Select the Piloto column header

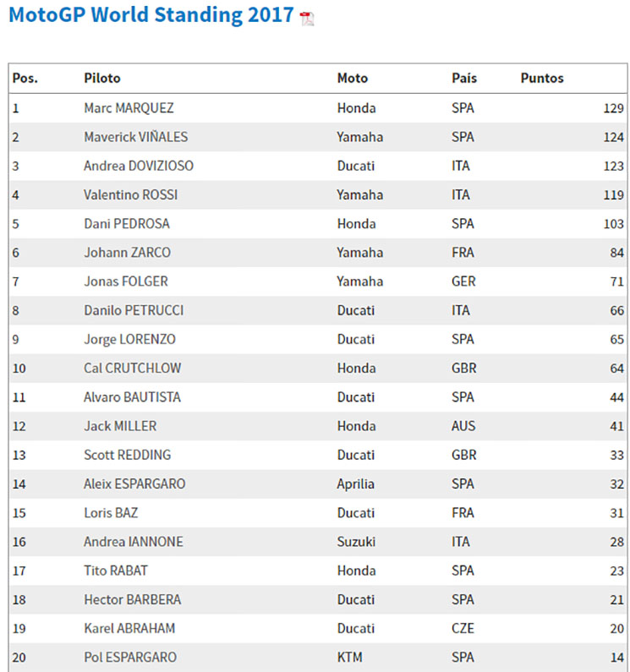pos(102,78)
